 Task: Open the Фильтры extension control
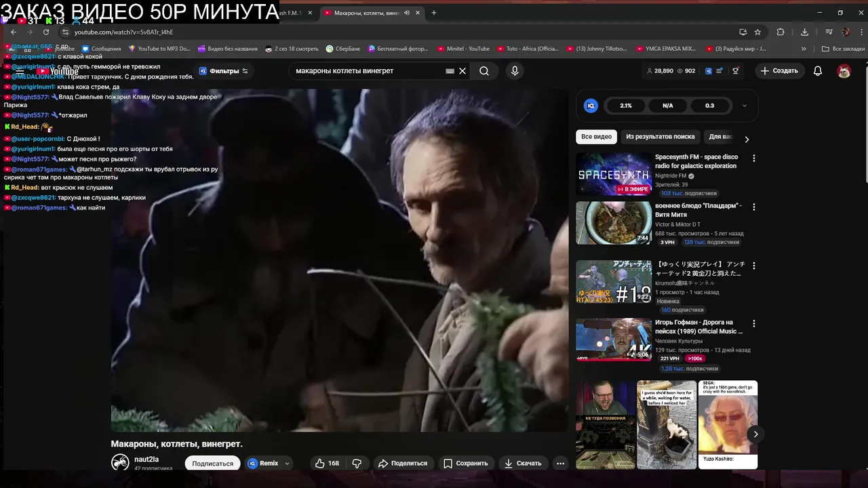coord(224,70)
